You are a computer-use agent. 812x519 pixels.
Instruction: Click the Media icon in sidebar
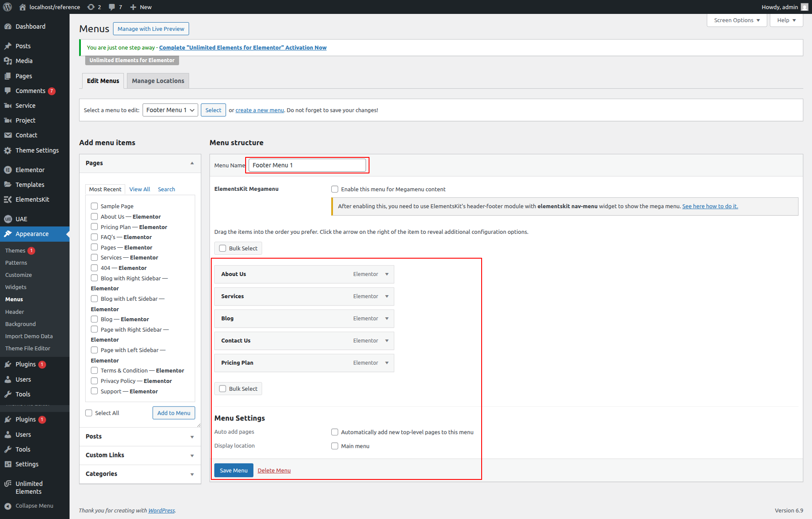click(8, 61)
